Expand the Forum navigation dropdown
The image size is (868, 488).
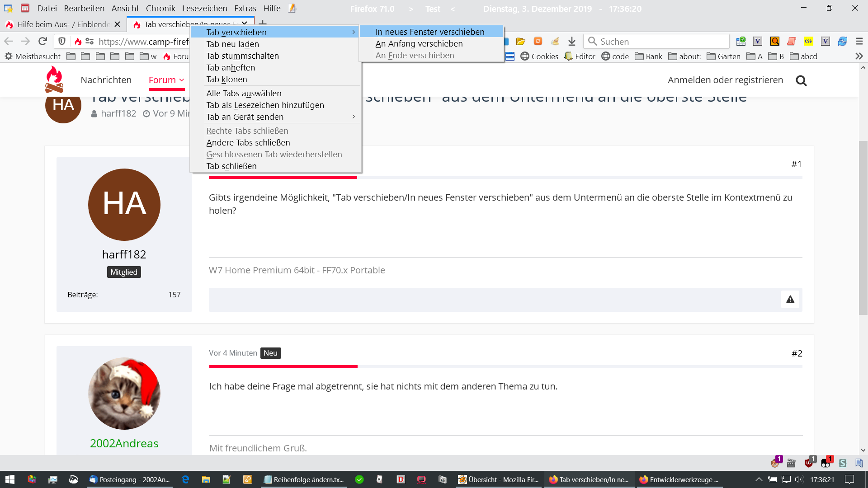[x=166, y=80]
